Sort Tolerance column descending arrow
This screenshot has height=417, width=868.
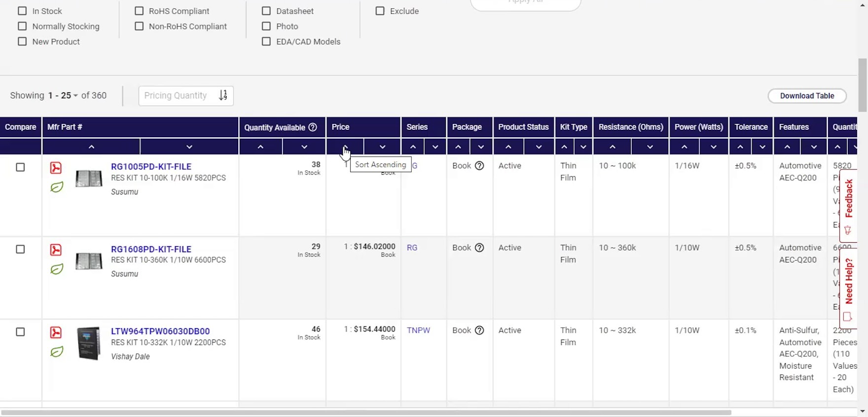(762, 147)
